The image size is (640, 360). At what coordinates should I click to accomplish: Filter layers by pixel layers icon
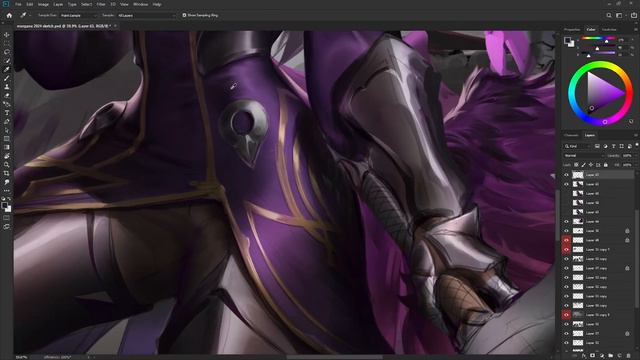(x=597, y=146)
